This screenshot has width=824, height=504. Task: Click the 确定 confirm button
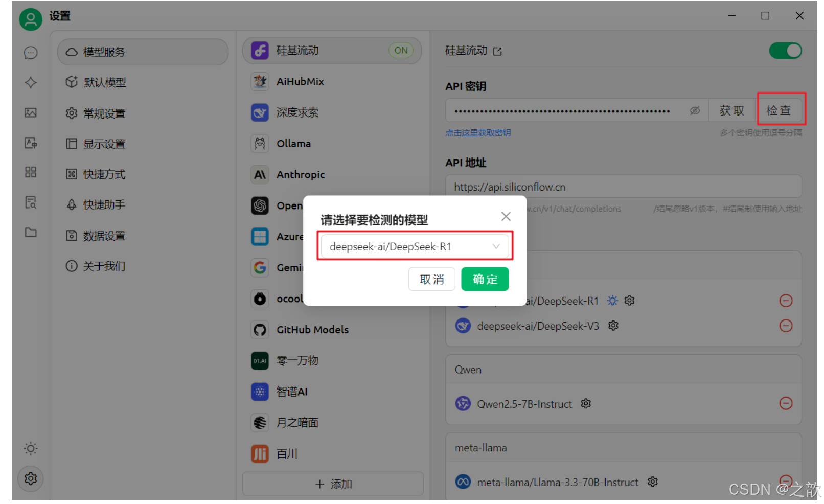coord(485,279)
